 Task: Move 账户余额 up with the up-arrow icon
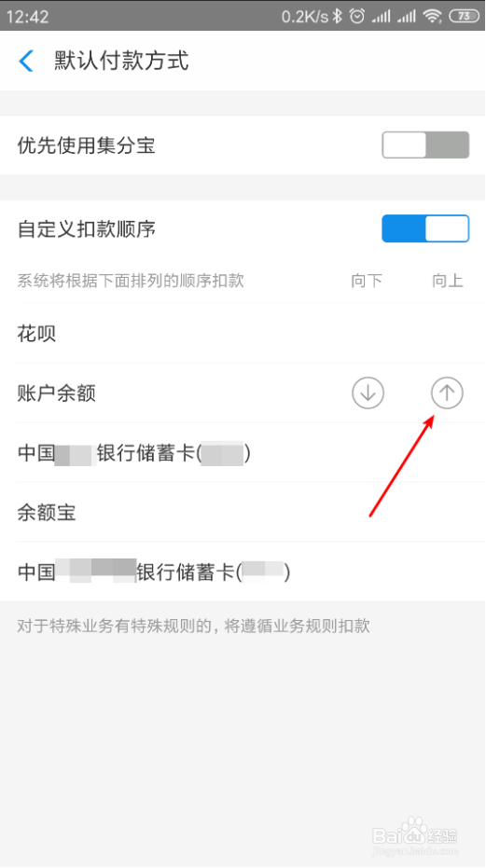tap(447, 393)
